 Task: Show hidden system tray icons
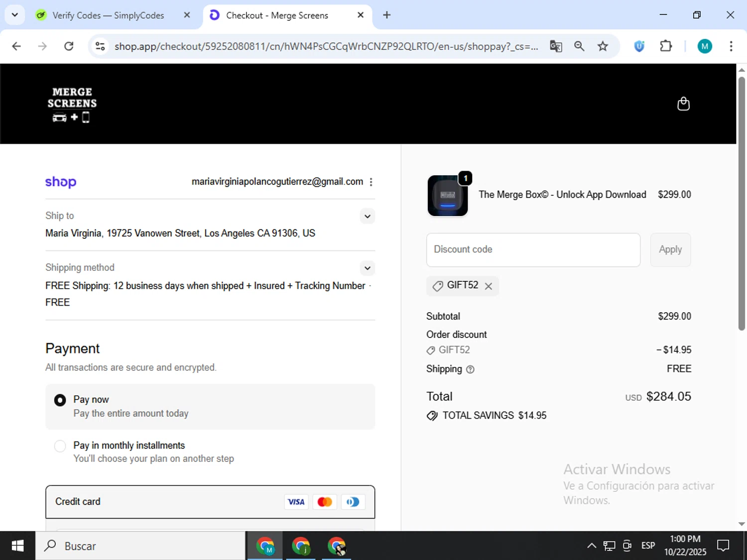592,546
